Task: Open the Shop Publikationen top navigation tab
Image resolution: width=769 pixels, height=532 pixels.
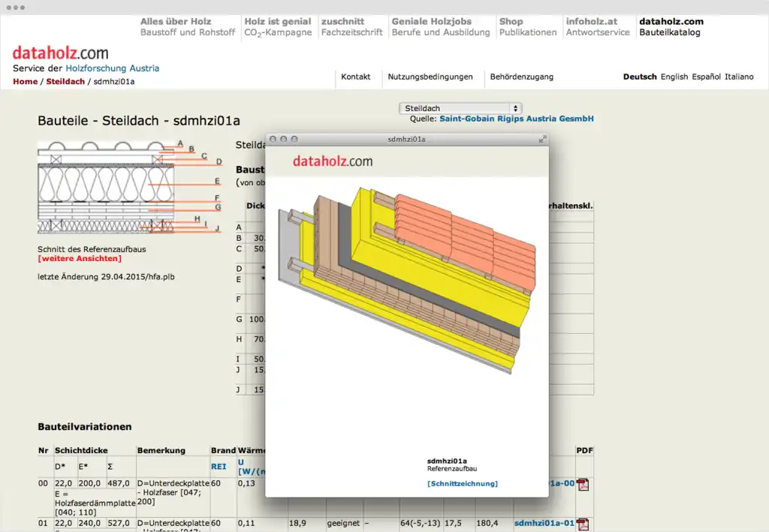Action: pos(527,27)
